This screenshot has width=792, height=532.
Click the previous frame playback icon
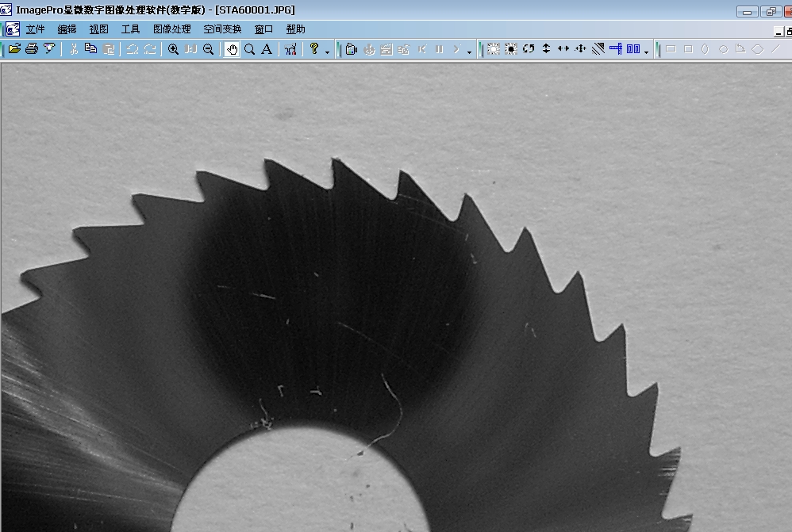[422, 49]
